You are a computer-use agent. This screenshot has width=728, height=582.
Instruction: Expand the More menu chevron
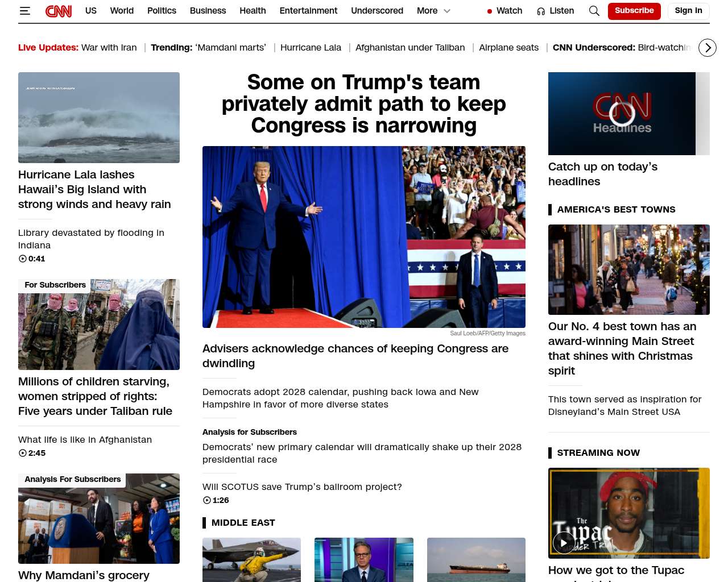[447, 11]
